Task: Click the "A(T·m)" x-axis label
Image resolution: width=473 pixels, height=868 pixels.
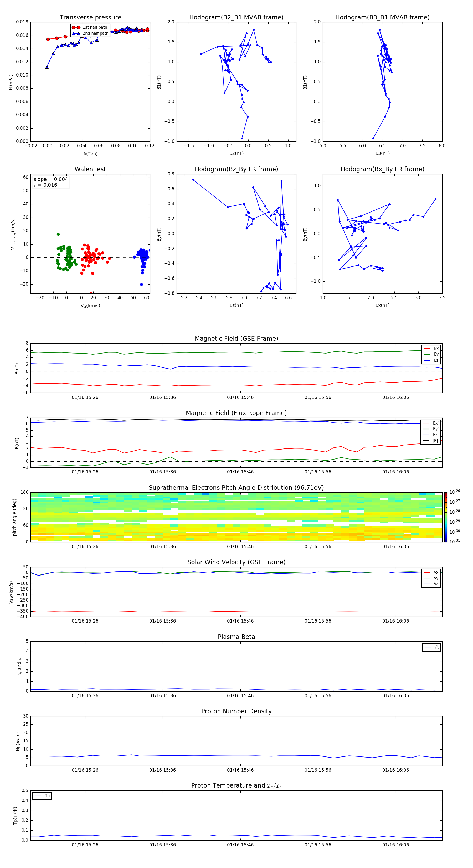Action: pos(90,154)
